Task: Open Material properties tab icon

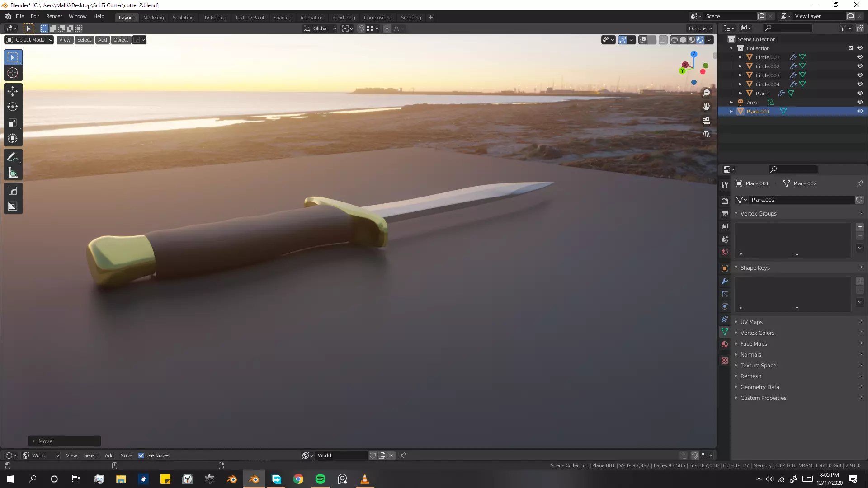Action: point(725,344)
